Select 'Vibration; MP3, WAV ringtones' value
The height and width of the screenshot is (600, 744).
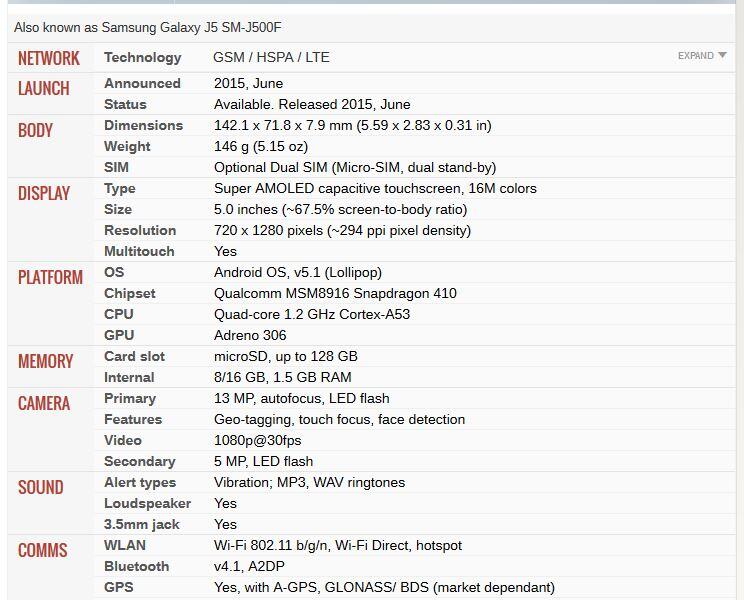click(x=309, y=483)
